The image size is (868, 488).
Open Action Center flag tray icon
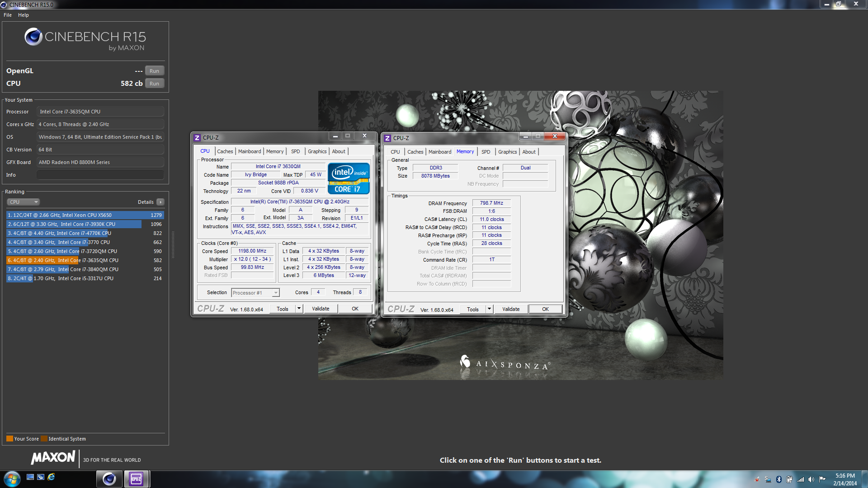click(x=822, y=479)
